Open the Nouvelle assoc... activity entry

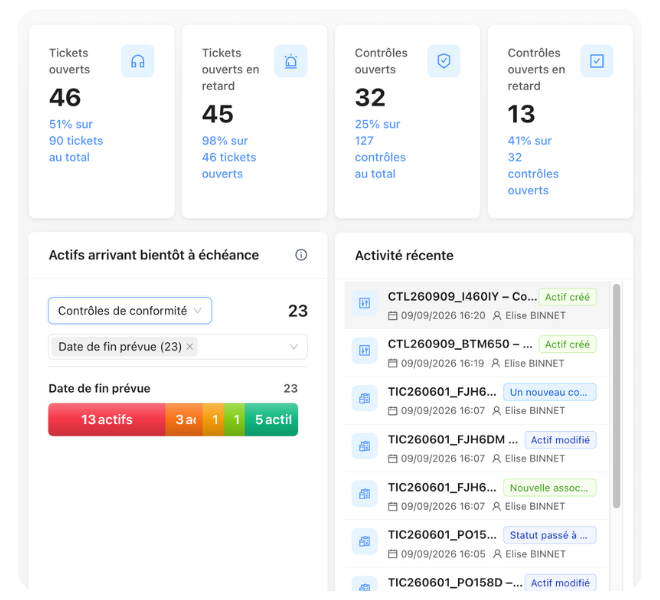pos(476,496)
